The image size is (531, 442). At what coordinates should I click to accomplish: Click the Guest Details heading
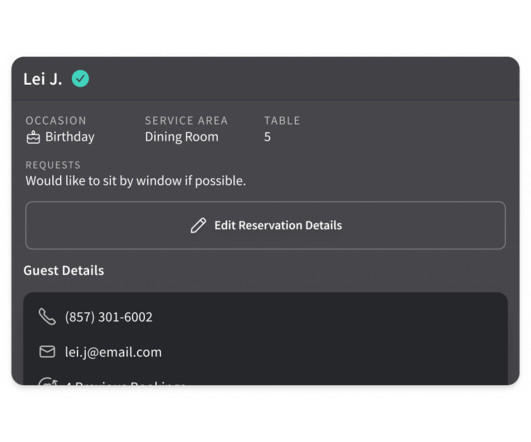64,271
